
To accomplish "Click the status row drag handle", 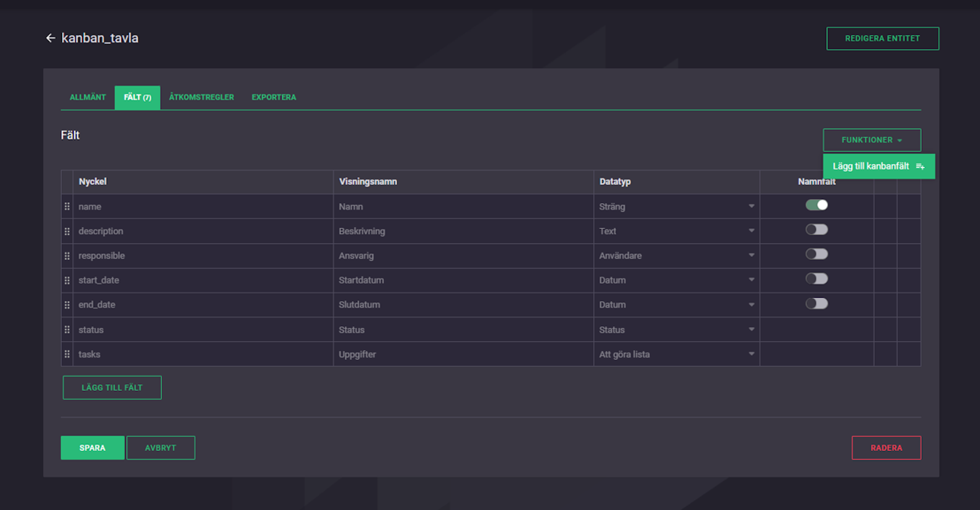I will [x=67, y=329].
